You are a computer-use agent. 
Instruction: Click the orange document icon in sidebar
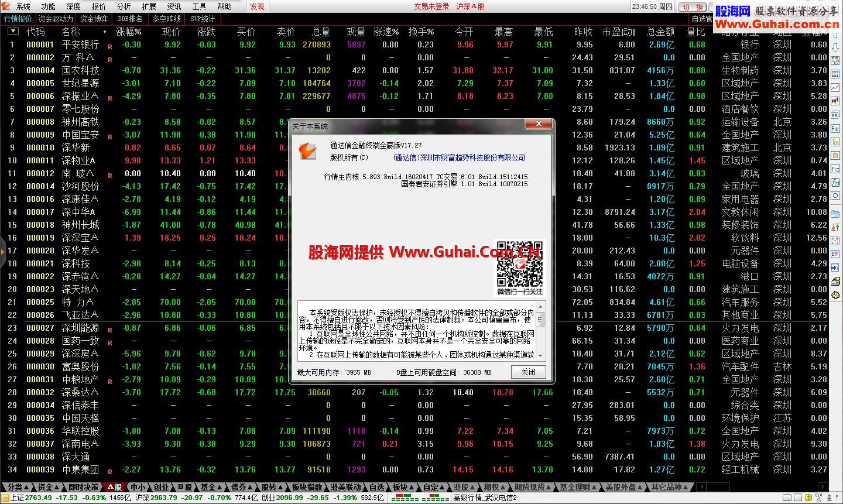tap(835, 155)
